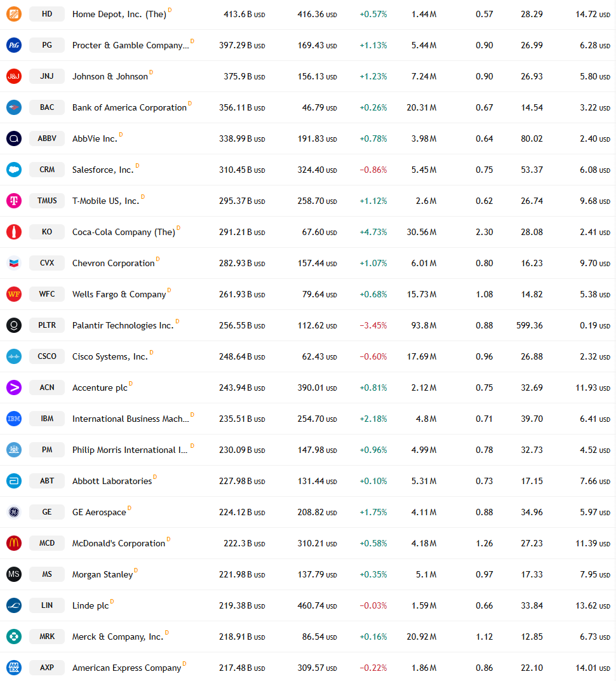Click the T-Mobile magenta logo icon

[x=14, y=201]
